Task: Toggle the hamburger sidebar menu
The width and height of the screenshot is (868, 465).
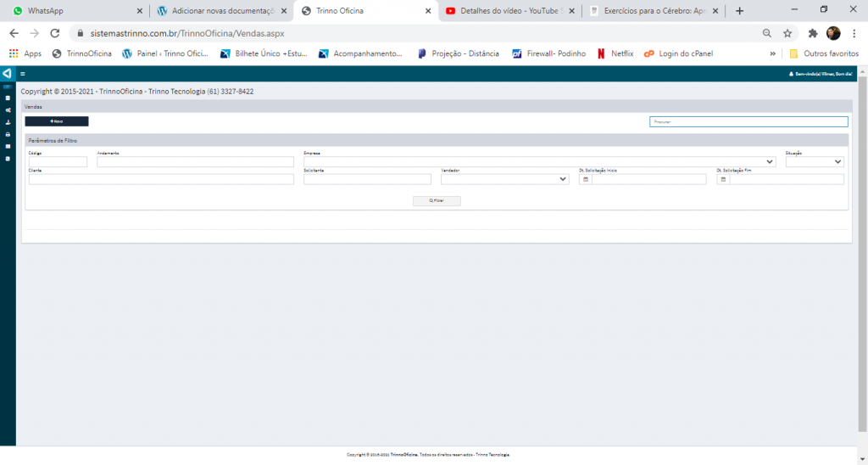Action: (23, 75)
